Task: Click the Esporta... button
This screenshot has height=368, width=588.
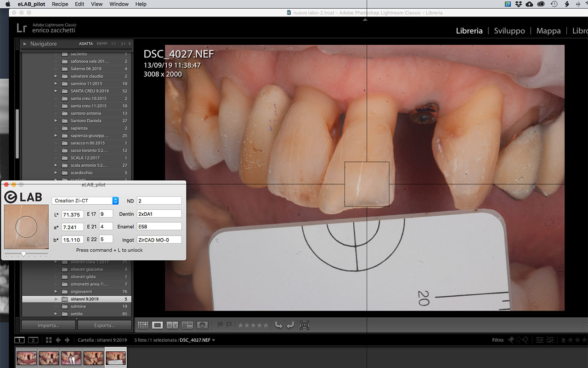Action: coord(105,325)
